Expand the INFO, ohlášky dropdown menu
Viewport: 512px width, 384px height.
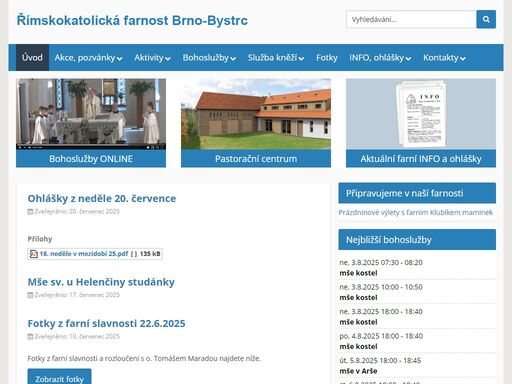[380, 58]
